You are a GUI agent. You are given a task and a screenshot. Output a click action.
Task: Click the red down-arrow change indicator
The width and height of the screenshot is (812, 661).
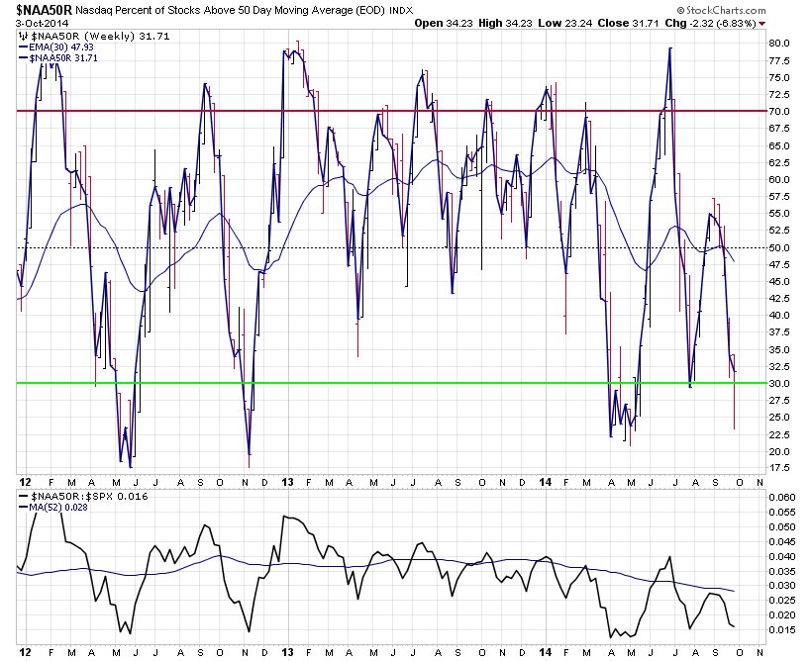click(761, 24)
